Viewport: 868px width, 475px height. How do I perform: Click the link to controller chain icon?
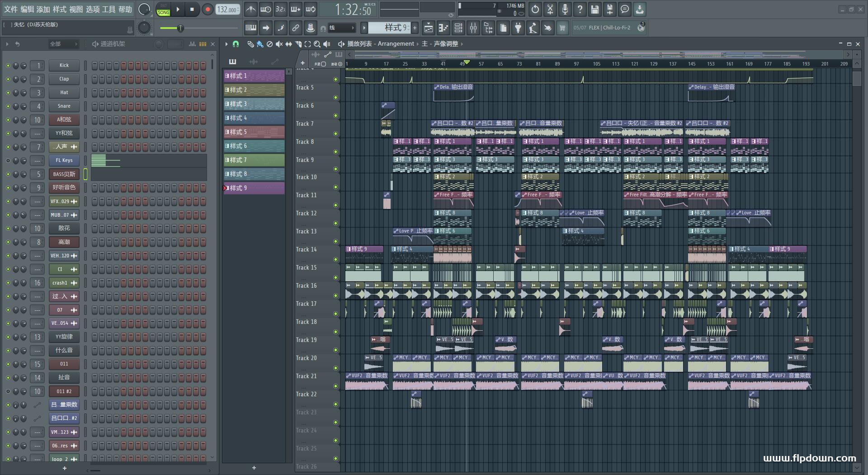pyautogui.click(x=295, y=28)
